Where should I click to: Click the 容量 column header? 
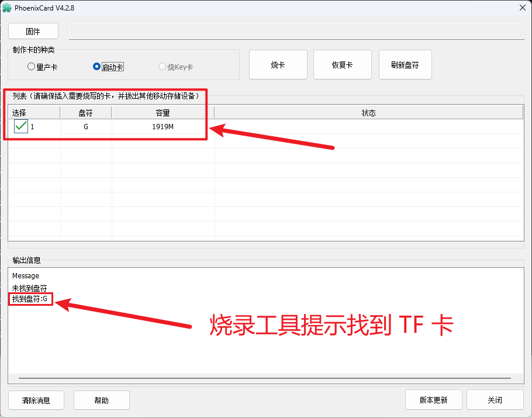click(x=163, y=112)
